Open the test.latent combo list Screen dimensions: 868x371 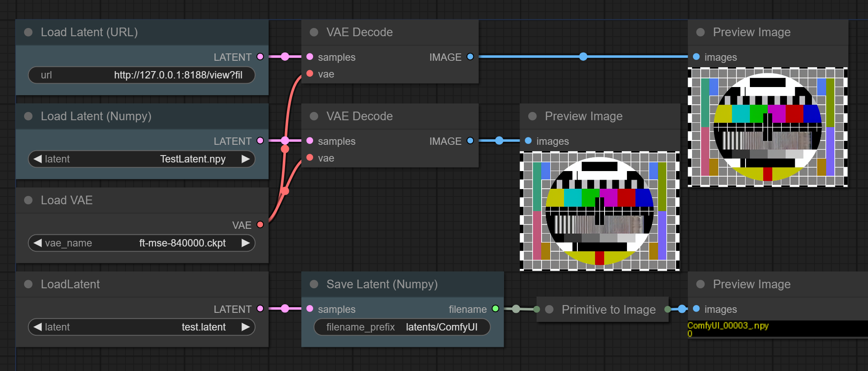coord(141,327)
